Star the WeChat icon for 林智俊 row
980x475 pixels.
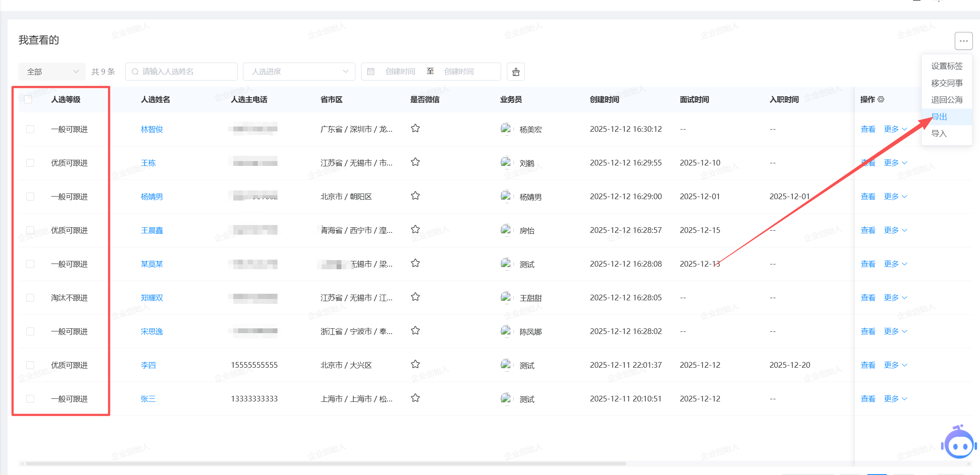coord(415,128)
